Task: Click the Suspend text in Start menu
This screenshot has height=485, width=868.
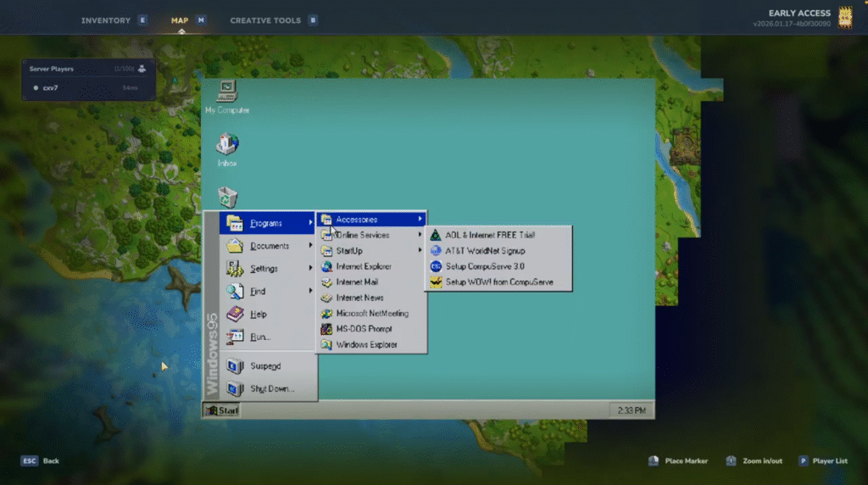Action: click(x=265, y=366)
